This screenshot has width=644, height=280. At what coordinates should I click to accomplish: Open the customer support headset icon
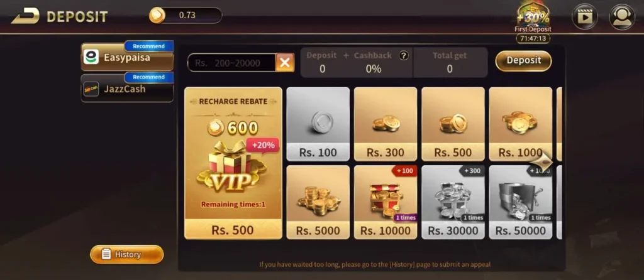622,16
